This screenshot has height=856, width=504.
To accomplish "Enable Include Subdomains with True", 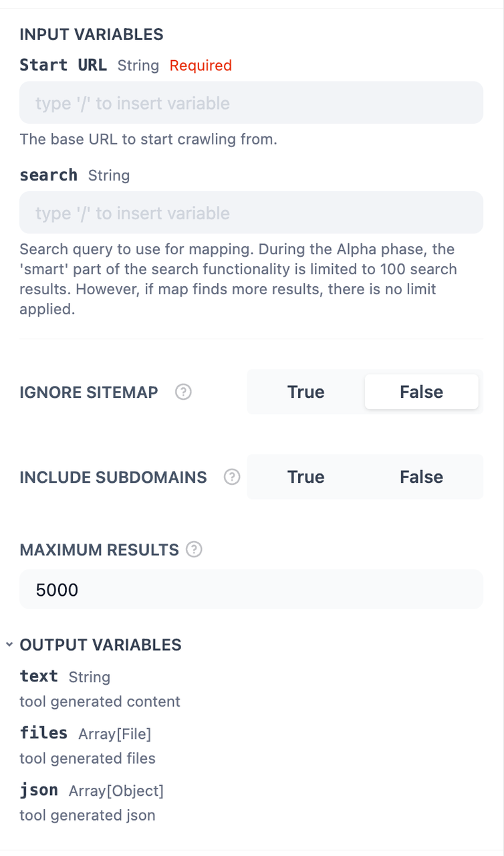I will (305, 477).
